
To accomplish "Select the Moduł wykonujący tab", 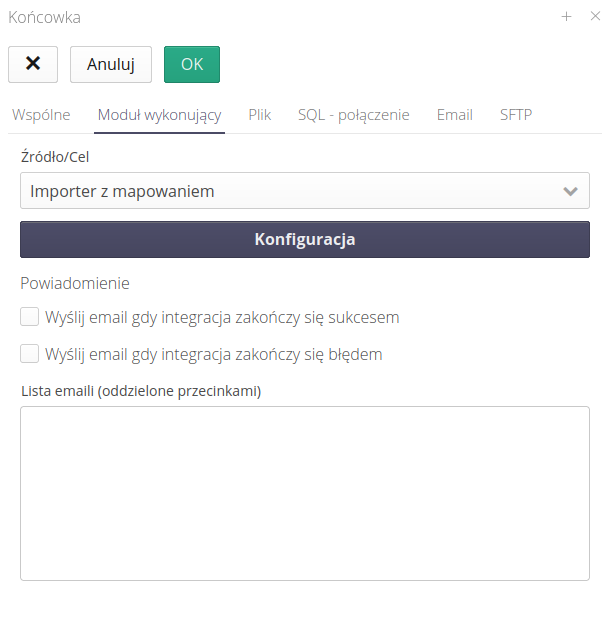I will tap(159, 115).
